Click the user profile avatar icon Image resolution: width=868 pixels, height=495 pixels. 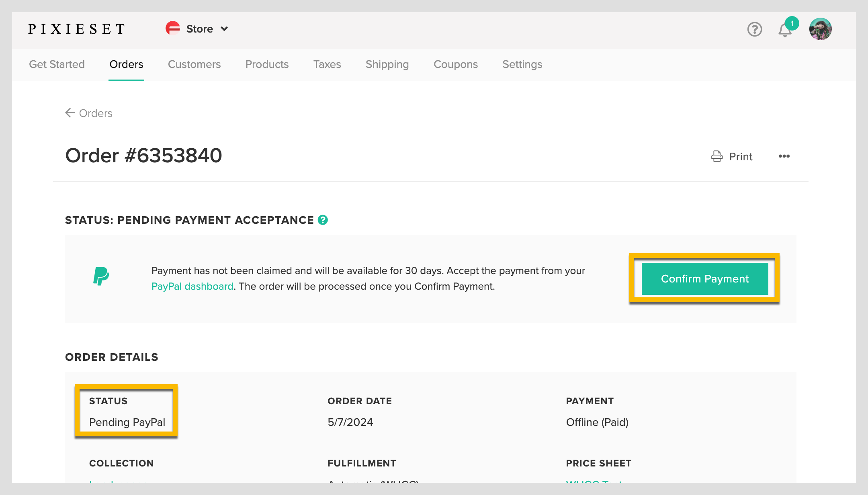point(821,28)
